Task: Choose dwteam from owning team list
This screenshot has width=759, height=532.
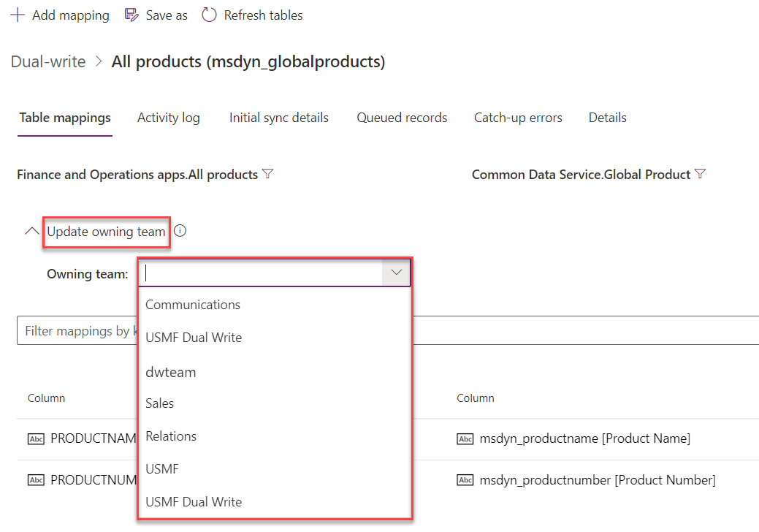Action: click(275, 372)
